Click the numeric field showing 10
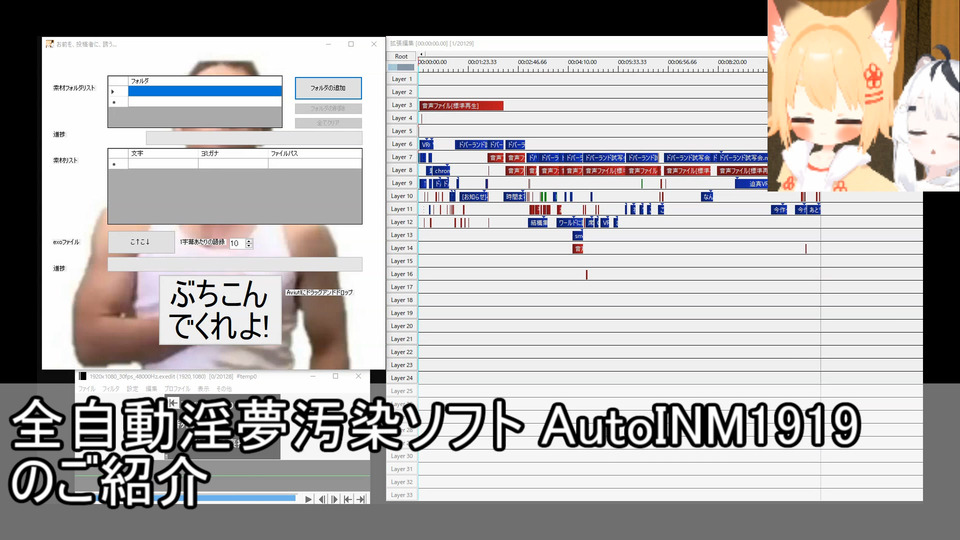The image size is (960, 540). click(x=237, y=243)
